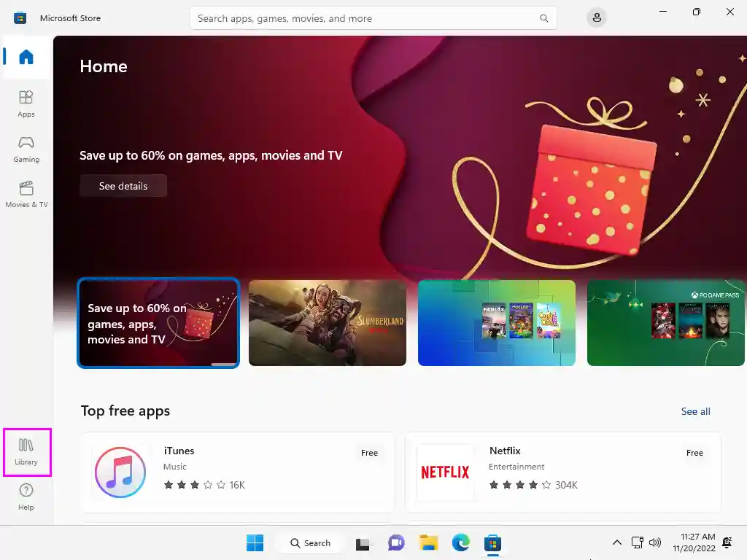This screenshot has height=560, width=747.
Task: Click the Free label on Netflix
Action: (694, 453)
